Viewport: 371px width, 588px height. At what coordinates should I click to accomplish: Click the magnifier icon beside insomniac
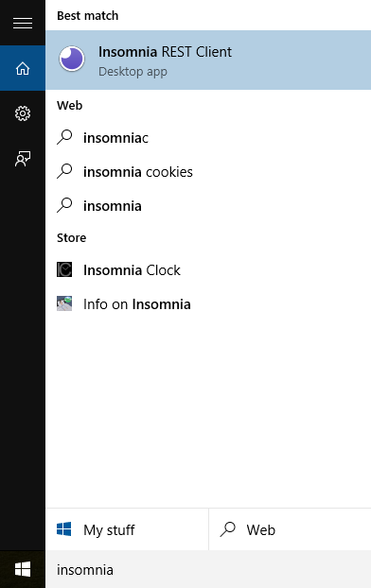tap(64, 137)
